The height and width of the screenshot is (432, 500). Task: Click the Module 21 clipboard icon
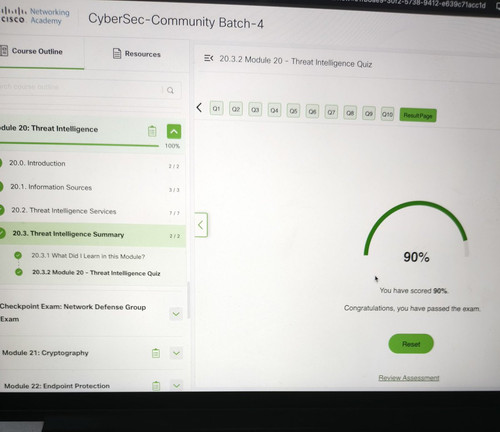(156, 353)
